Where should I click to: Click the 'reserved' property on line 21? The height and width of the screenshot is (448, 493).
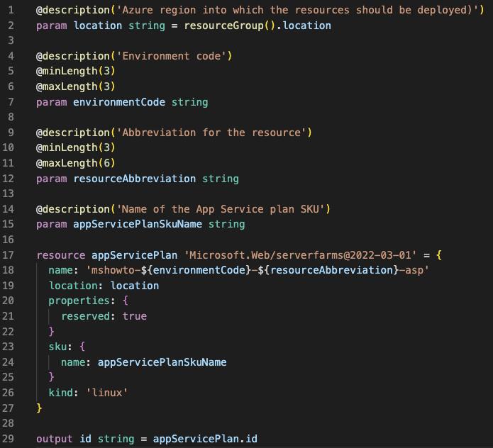(x=86, y=316)
